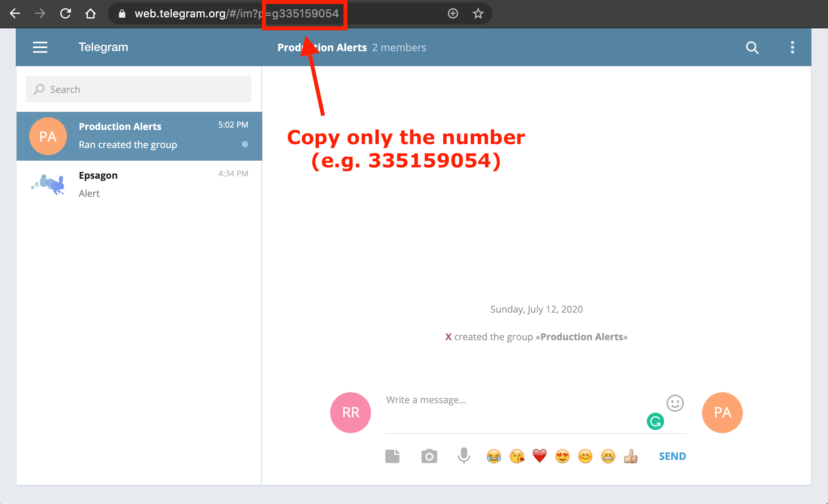
Task: Click the "Ran created the group" preview text
Action: pos(128,145)
